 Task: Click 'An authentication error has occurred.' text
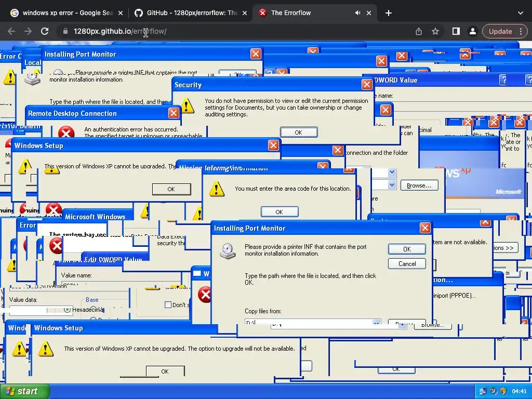131,129
